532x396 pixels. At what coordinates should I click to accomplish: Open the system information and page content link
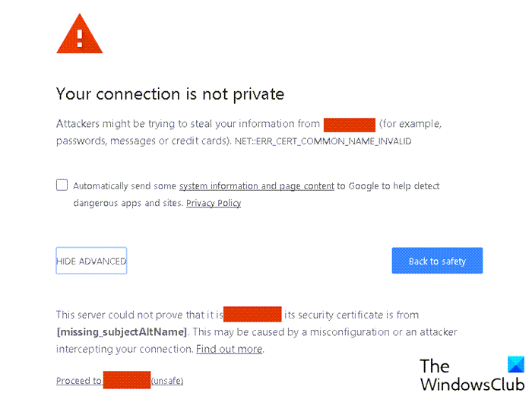tap(256, 186)
